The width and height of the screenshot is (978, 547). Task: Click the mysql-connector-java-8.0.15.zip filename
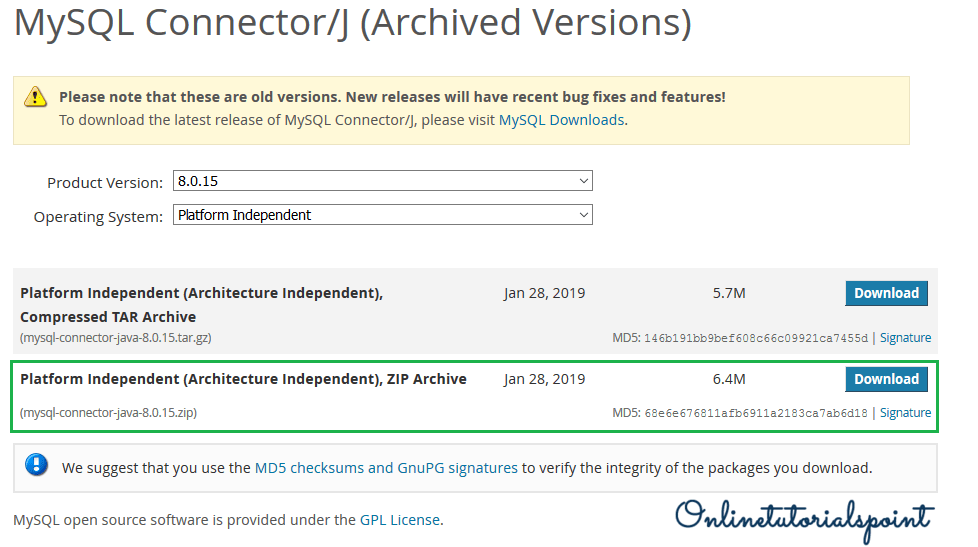(x=108, y=413)
